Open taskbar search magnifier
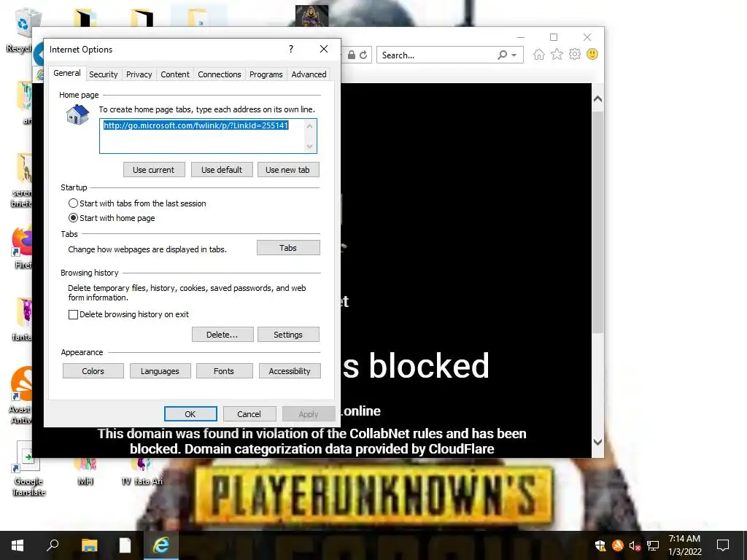This screenshot has height=560, width=747. (x=53, y=545)
